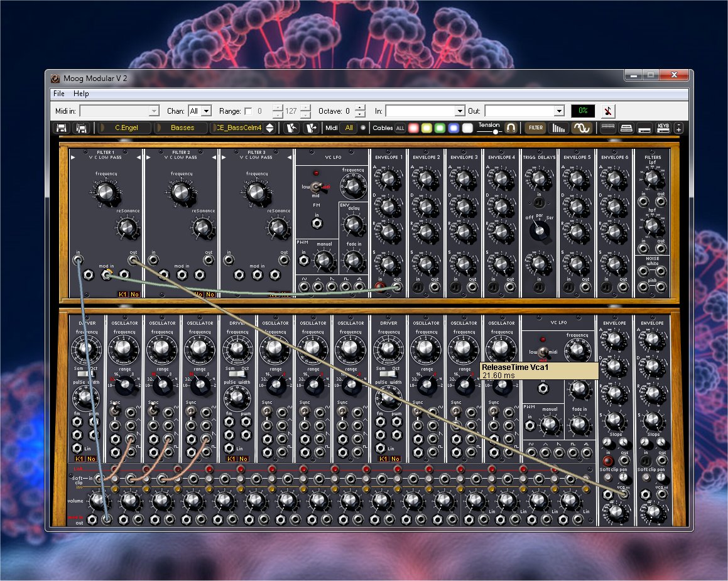The height and width of the screenshot is (581, 728).
Task: Click Filter 1 out jack
Action: pyautogui.click(x=133, y=260)
